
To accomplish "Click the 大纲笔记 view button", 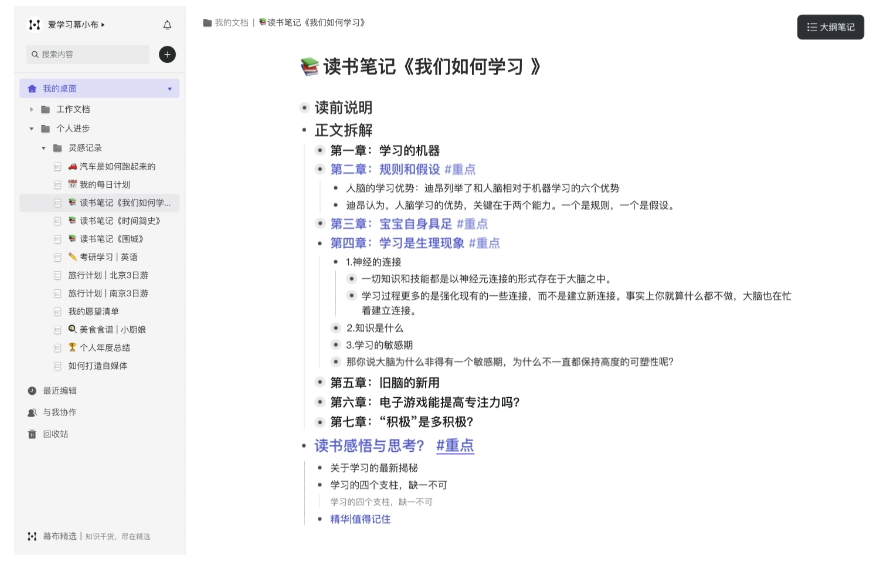I will [x=830, y=27].
